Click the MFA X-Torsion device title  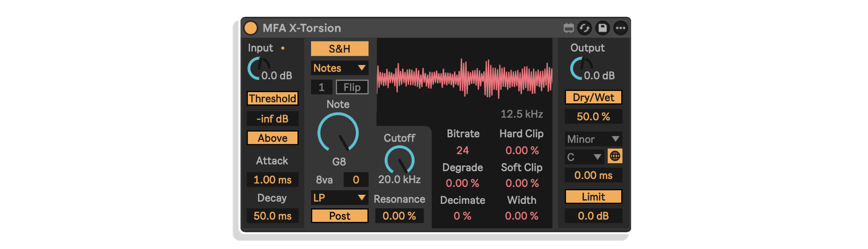302,28
